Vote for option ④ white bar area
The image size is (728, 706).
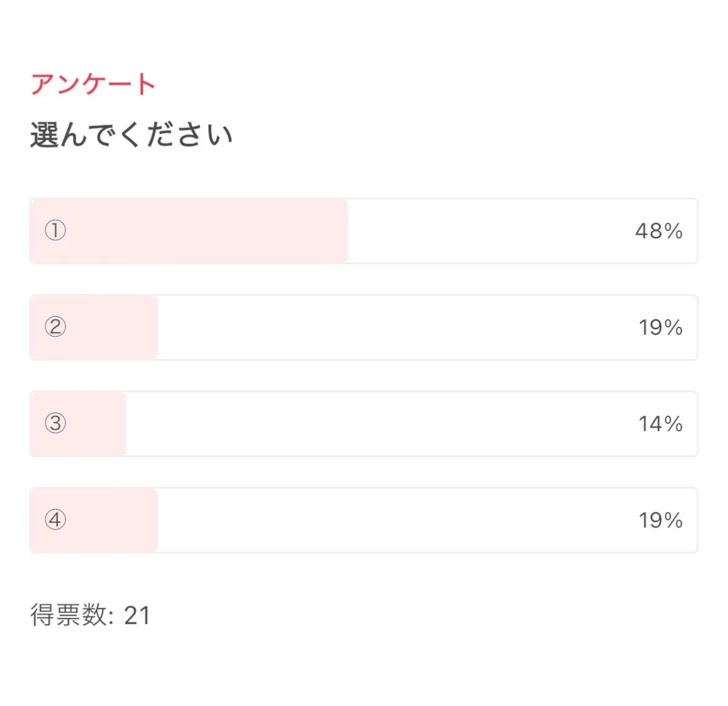(x=395, y=520)
